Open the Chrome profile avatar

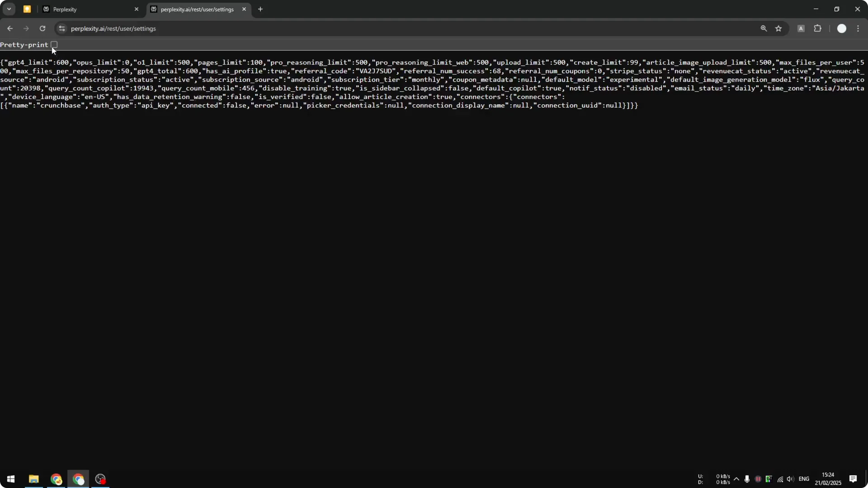(x=842, y=28)
